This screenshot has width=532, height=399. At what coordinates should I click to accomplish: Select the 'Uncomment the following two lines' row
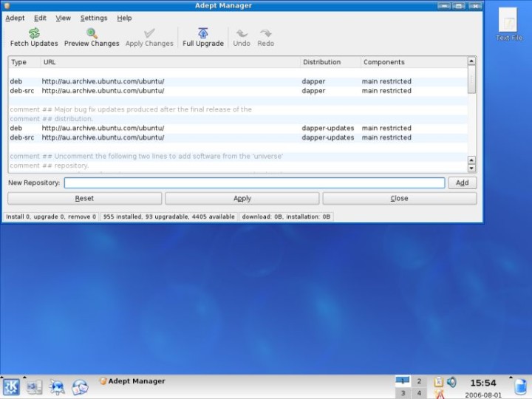pyautogui.click(x=238, y=157)
